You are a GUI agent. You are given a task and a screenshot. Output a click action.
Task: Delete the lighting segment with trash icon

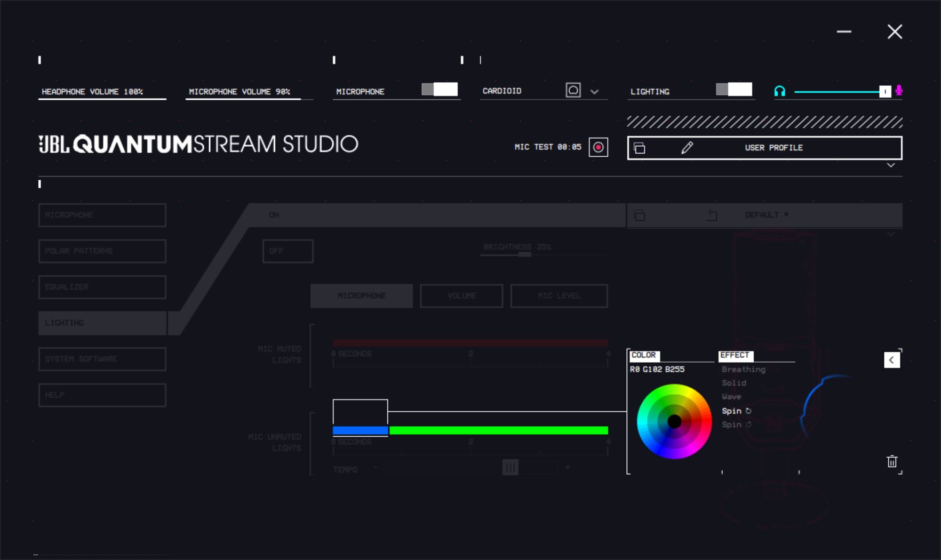click(892, 461)
